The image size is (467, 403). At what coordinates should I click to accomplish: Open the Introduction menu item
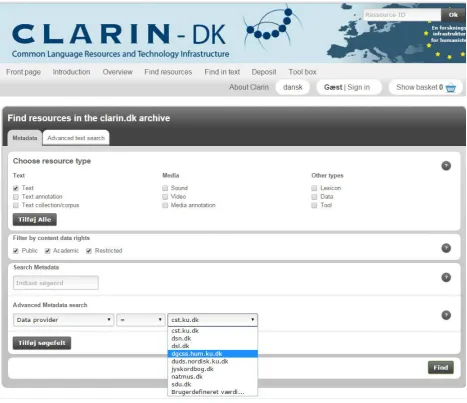(x=71, y=72)
